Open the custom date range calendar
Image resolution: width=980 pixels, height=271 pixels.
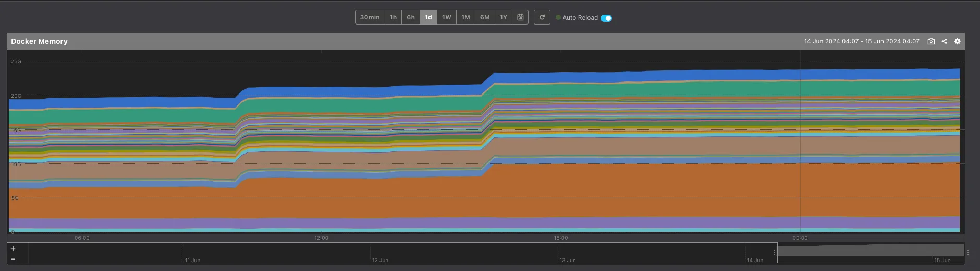(520, 17)
